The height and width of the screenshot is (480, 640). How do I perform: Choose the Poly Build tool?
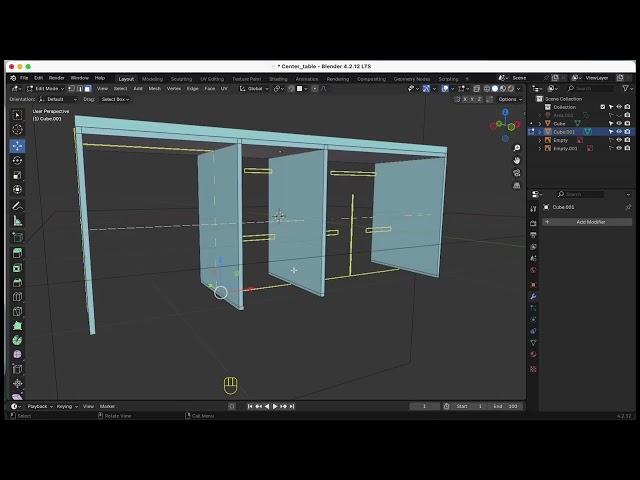[x=17, y=326]
